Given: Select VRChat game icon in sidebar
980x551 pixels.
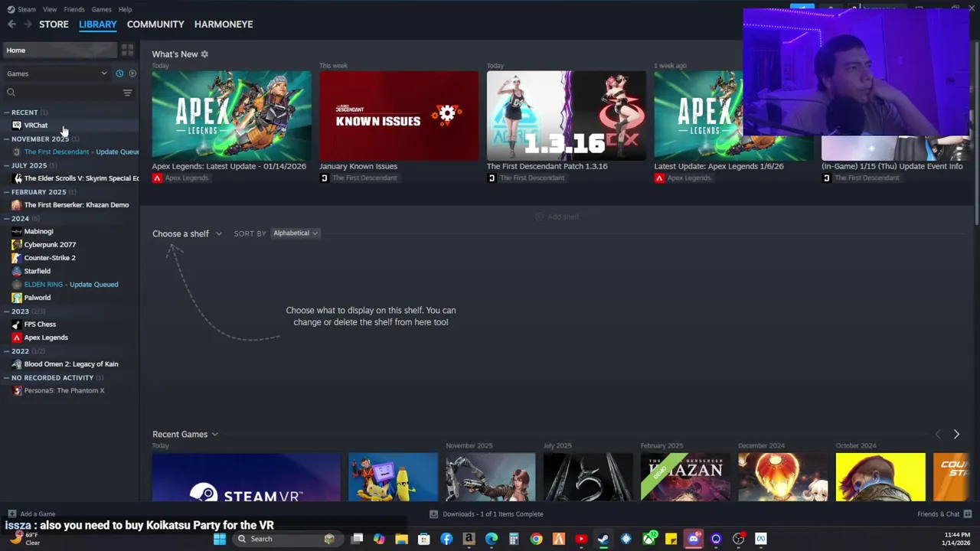Looking at the screenshot, I should (17, 126).
